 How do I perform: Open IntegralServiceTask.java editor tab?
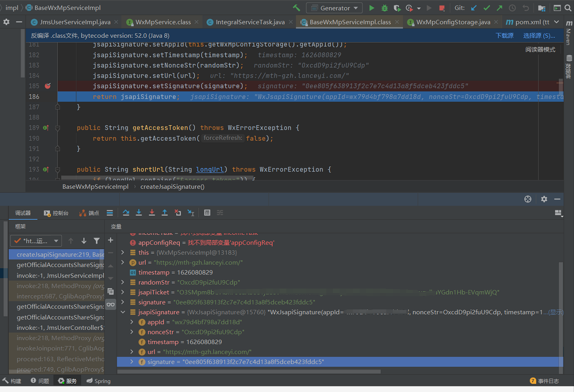(x=250, y=22)
